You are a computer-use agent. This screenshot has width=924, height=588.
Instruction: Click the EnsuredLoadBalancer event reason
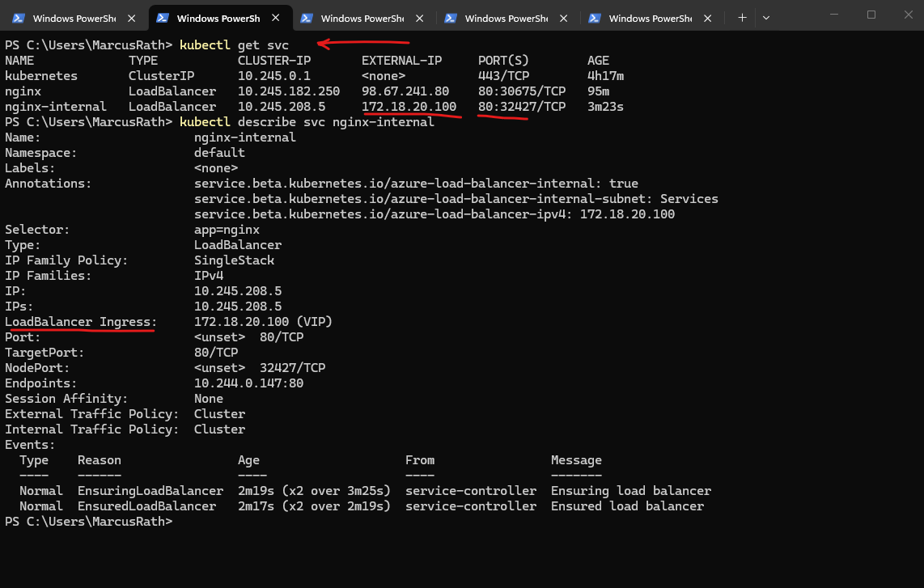pos(146,506)
